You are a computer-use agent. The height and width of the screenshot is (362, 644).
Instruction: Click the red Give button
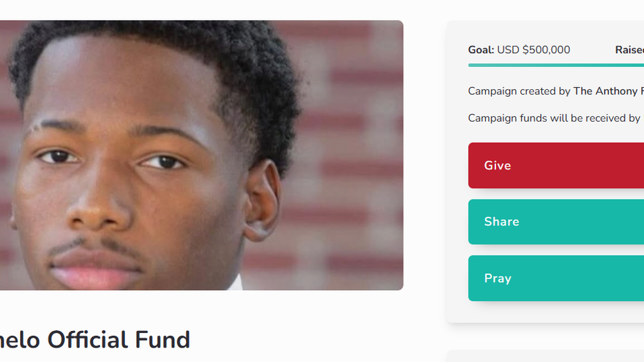click(556, 165)
